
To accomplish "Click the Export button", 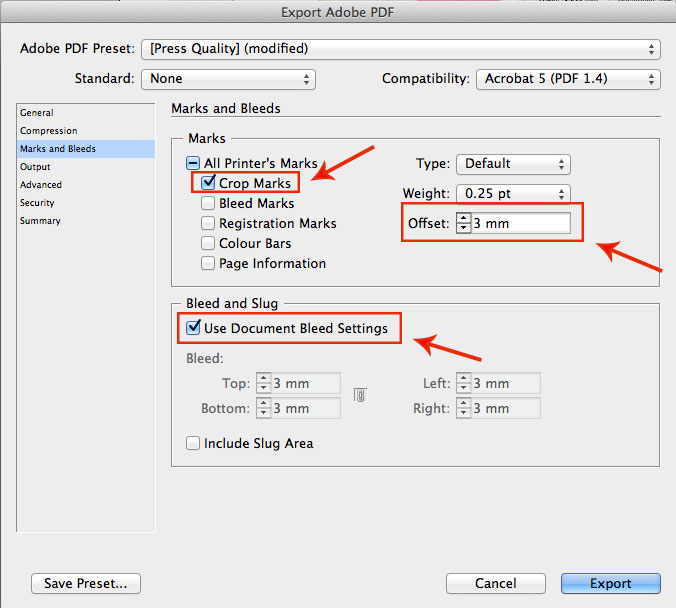I will [x=610, y=583].
